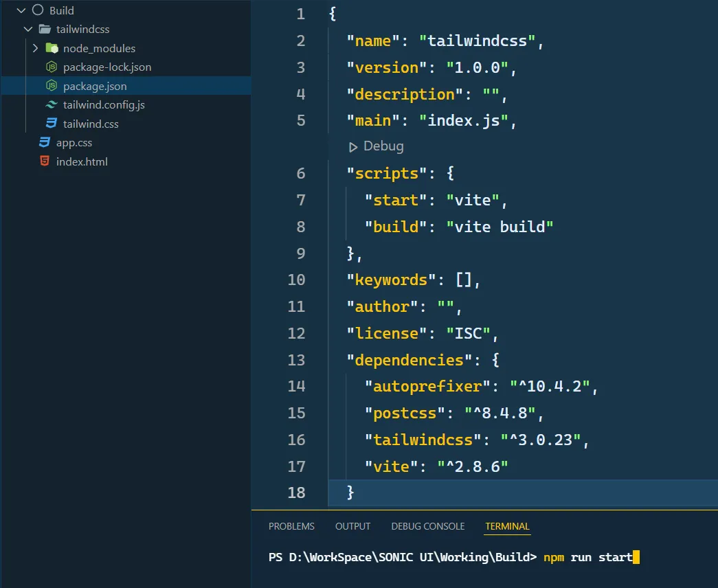The width and height of the screenshot is (718, 588).
Task: Click line number 18 in the gutter
Action: tap(296, 493)
